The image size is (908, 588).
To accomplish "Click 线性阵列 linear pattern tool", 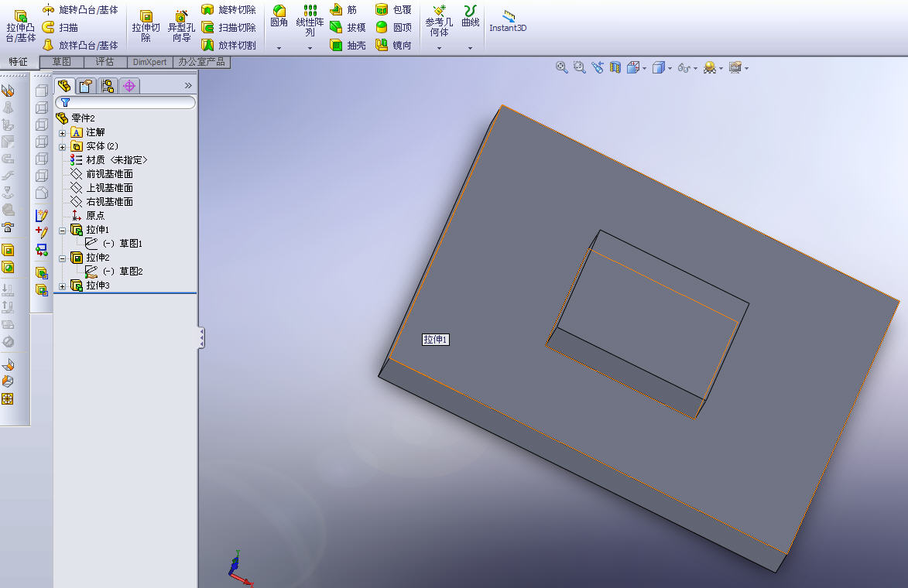I will point(310,20).
